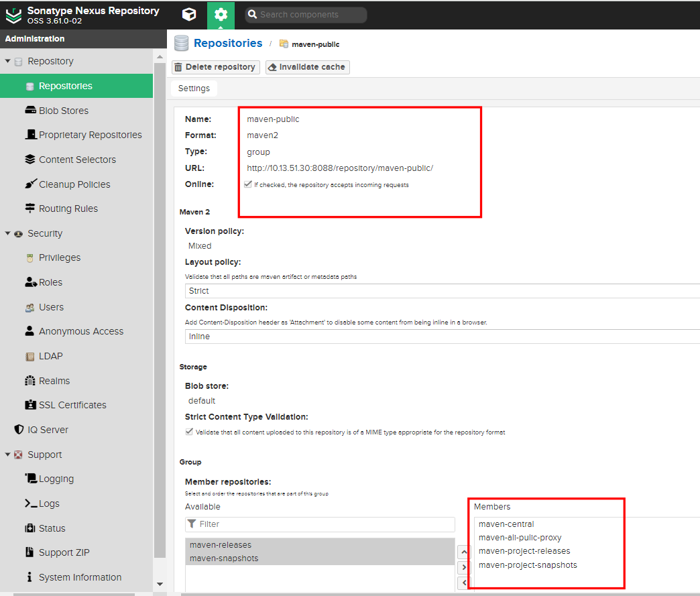Click the Repositories breadcrumb link
This screenshot has height=596, width=700.
[228, 44]
